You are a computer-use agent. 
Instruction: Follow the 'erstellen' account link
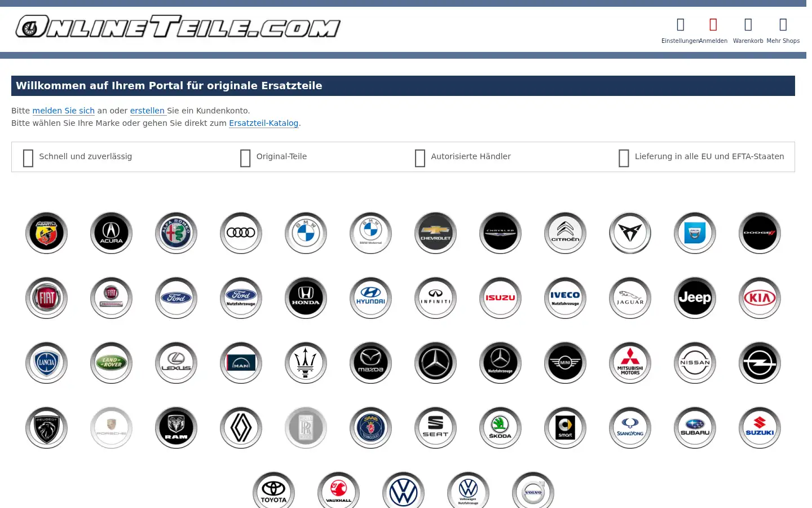[x=147, y=111]
